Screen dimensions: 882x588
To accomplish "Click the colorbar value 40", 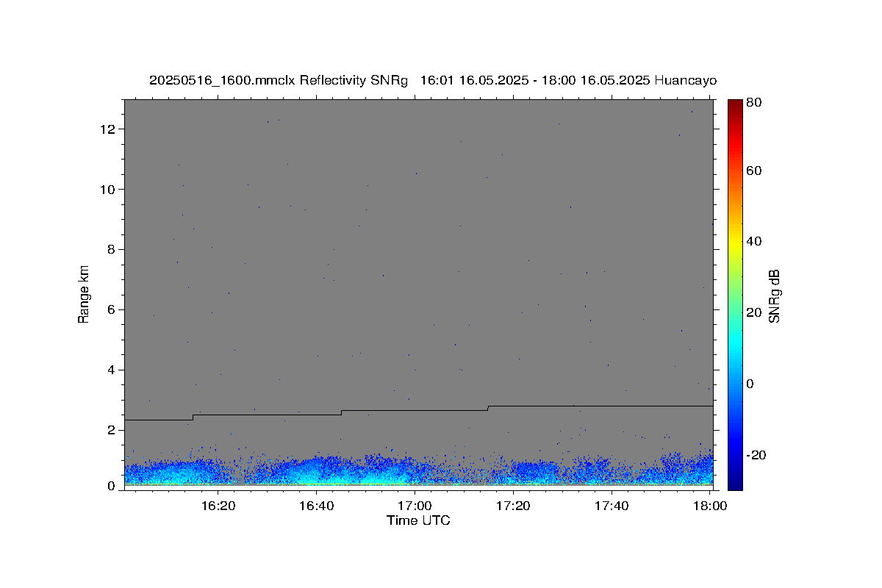I will [x=754, y=242].
